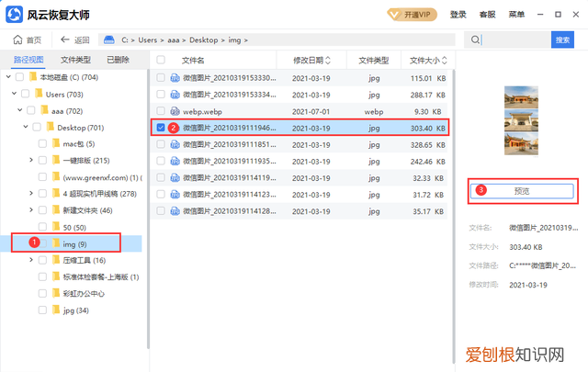Click the folder icon of 本地磁盘 (C)

[x=33, y=77]
